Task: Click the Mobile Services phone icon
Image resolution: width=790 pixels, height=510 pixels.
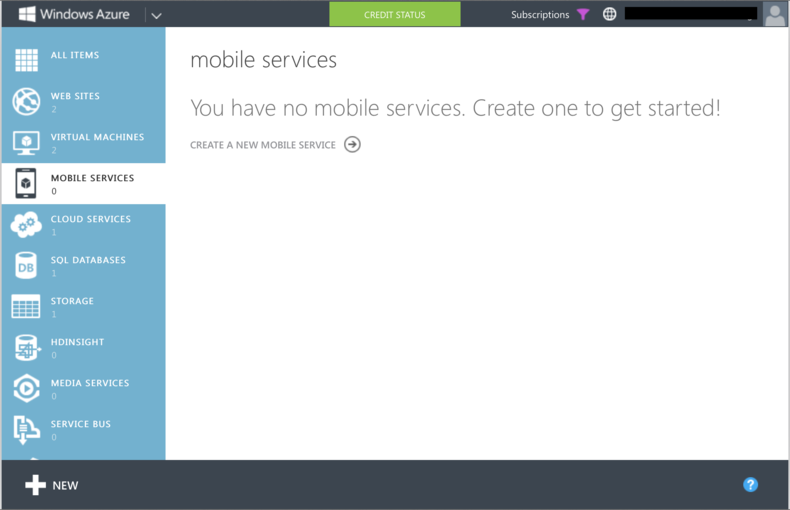Action: 26,183
